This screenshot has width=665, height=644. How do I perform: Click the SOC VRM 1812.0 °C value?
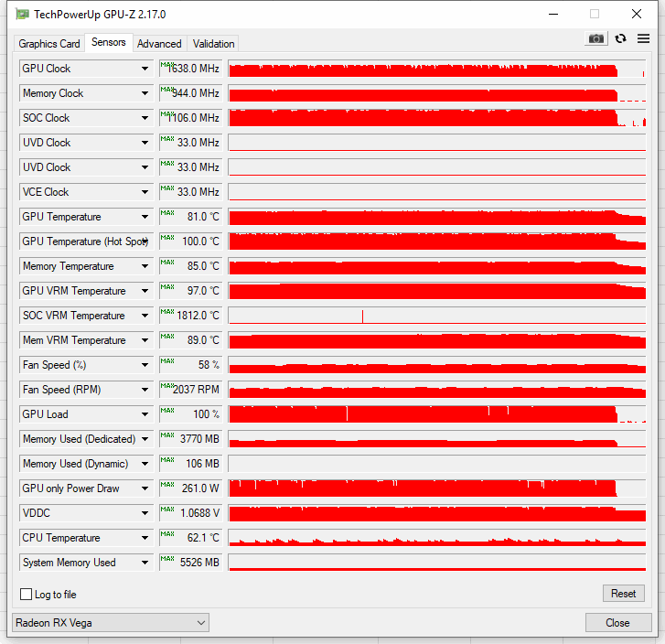point(191,316)
